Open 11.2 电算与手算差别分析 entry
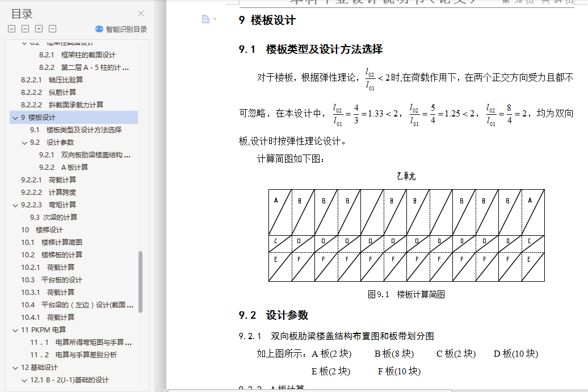Image resolution: width=588 pixels, height=392 pixels. [x=74, y=355]
